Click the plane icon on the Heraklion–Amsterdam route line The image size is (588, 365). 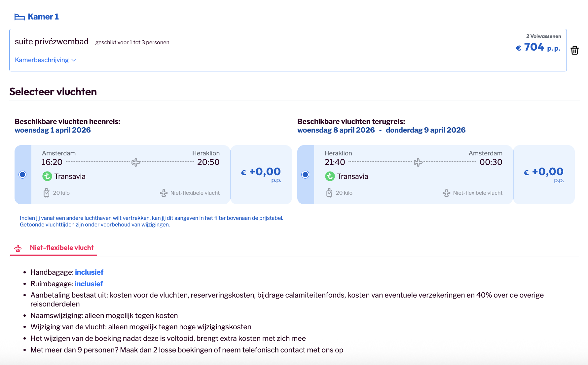pyautogui.click(x=418, y=162)
